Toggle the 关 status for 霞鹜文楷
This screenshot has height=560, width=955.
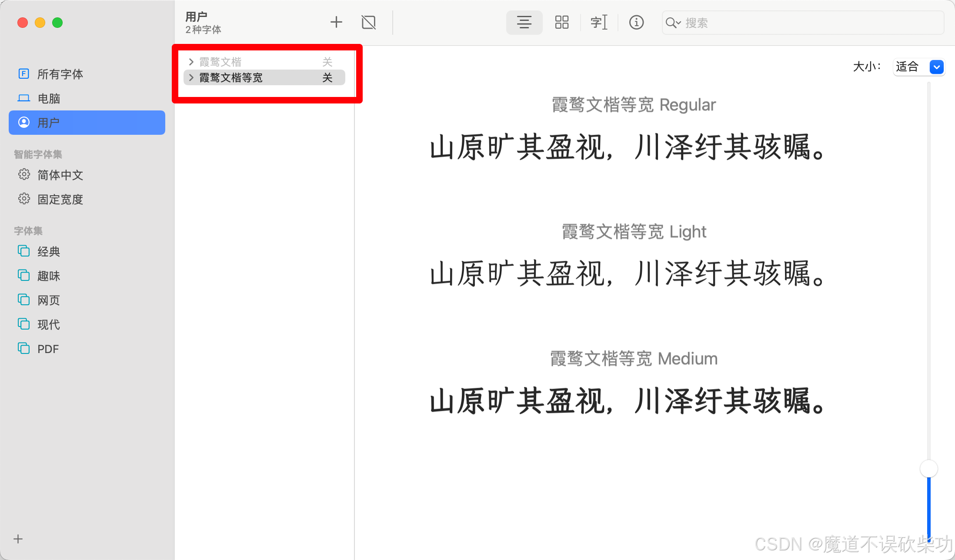coord(327,62)
